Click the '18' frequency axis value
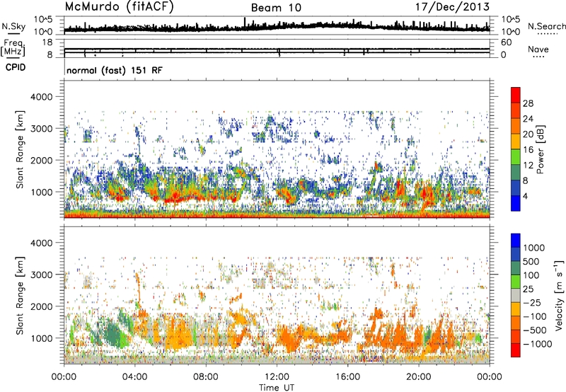Viewport: 566px width, 392px height. (x=47, y=42)
